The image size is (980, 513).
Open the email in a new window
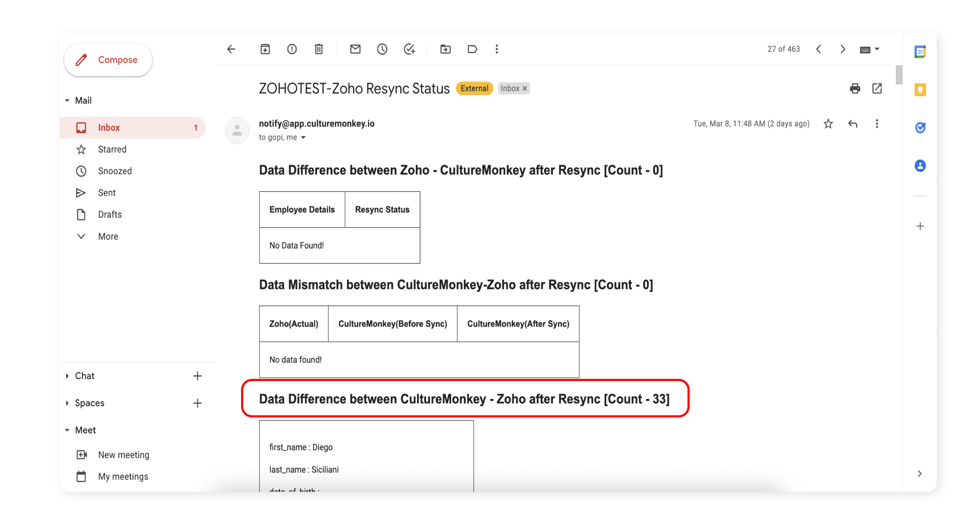click(877, 89)
